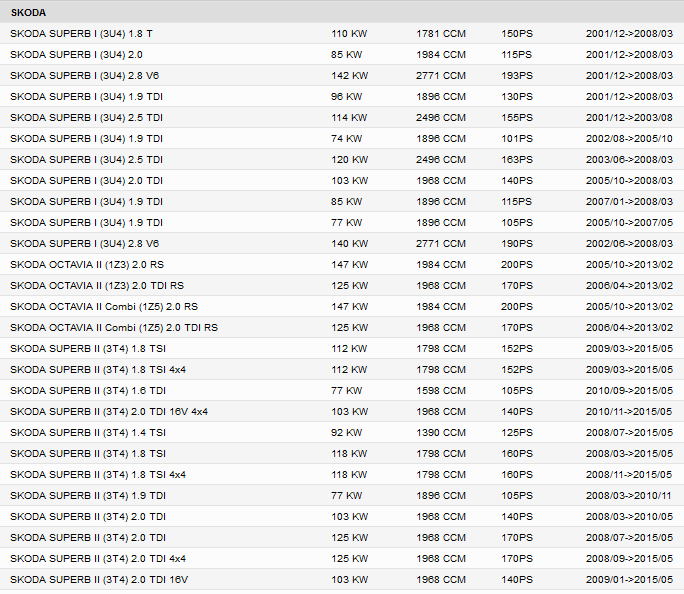Click date range 2010/11->2015/05
The height and width of the screenshot is (594, 684).
[x=629, y=411]
